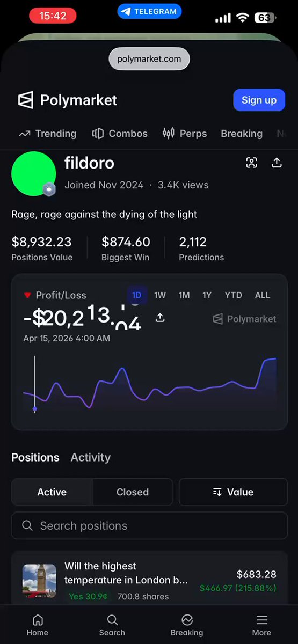Show Closed positions
This screenshot has height=644, width=298.
(x=133, y=492)
